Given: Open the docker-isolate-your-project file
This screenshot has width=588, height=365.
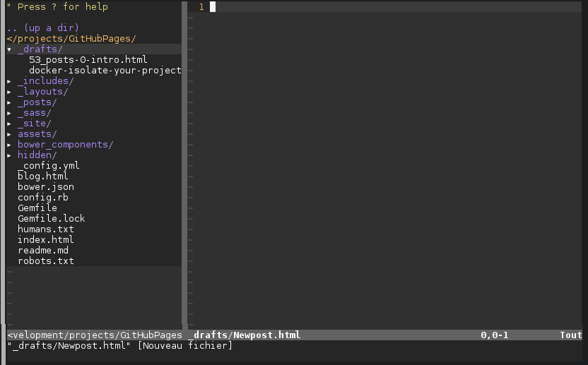Looking at the screenshot, I should [105, 70].
